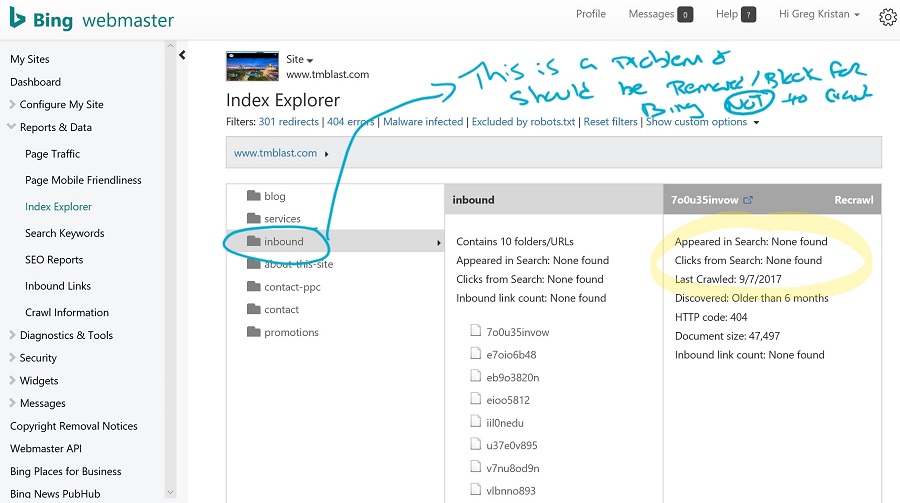The height and width of the screenshot is (503, 900).
Task: Click 'Last Crawled: 9/7/2017' text
Action: [728, 279]
